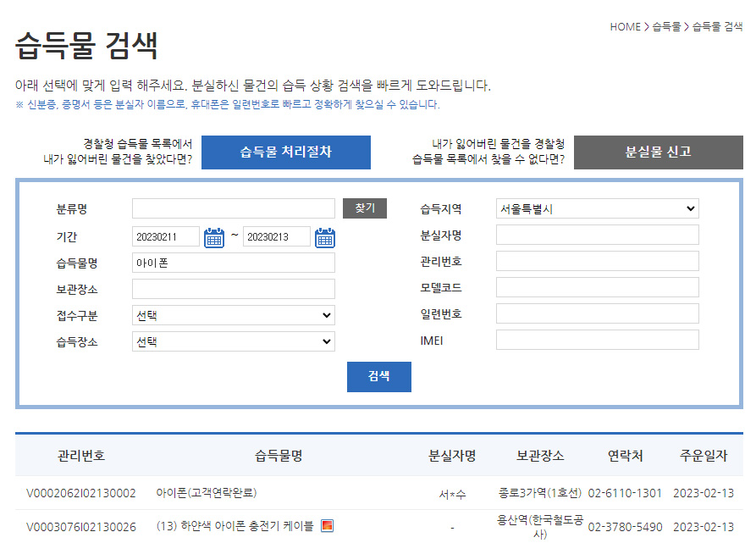This screenshot has width=756, height=543.
Task: Focus the 분류명 input field
Action: pyautogui.click(x=234, y=208)
